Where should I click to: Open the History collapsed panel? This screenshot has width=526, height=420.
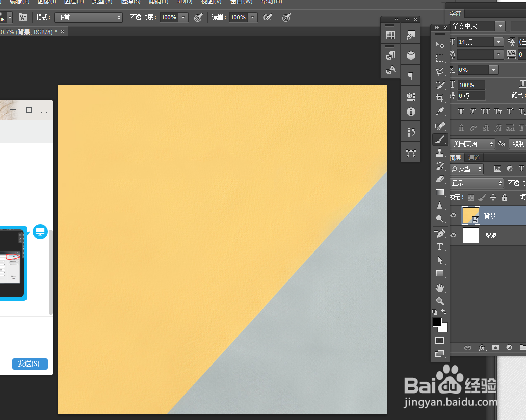[411, 133]
